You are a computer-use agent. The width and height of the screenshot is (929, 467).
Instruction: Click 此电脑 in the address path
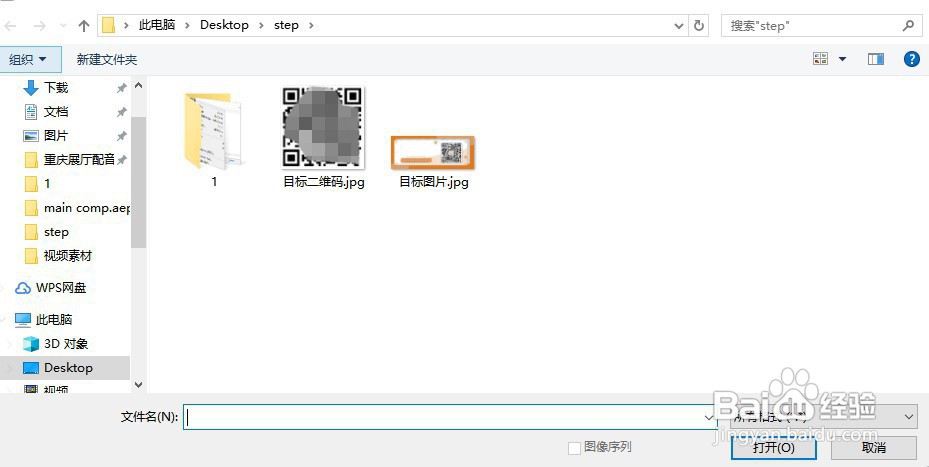click(x=157, y=25)
